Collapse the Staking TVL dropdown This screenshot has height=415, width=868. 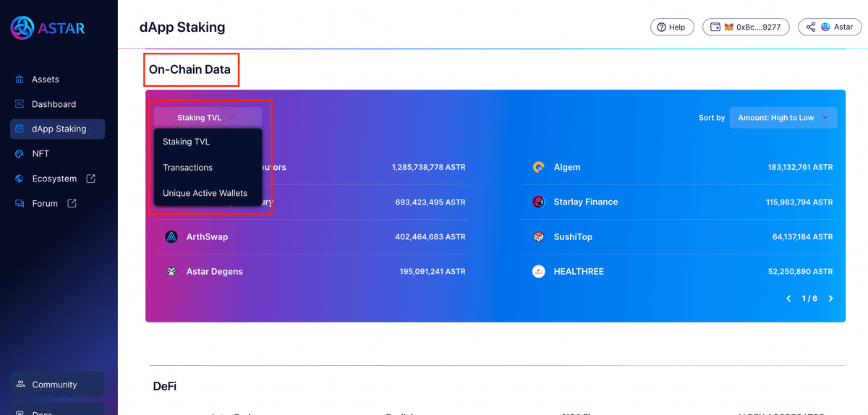point(208,117)
